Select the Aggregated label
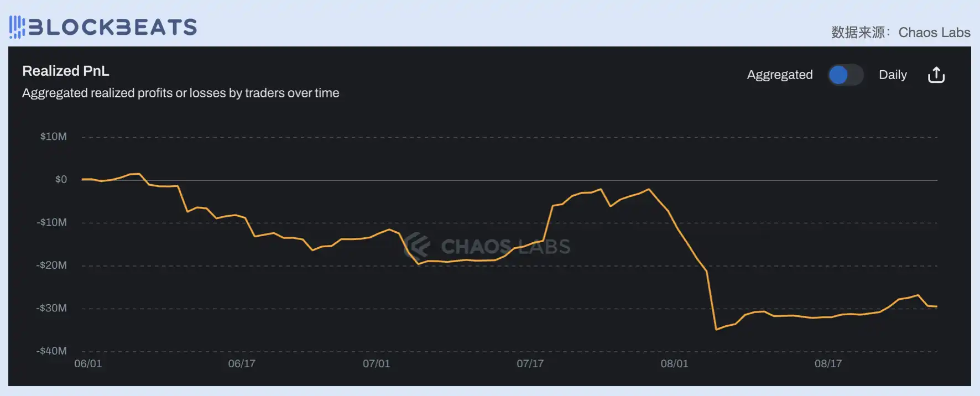 click(x=779, y=75)
